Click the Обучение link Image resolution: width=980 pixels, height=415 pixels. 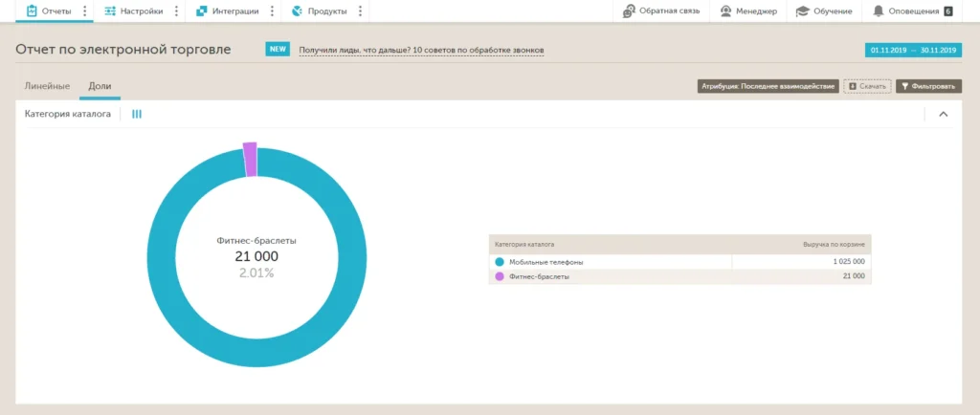tap(833, 11)
